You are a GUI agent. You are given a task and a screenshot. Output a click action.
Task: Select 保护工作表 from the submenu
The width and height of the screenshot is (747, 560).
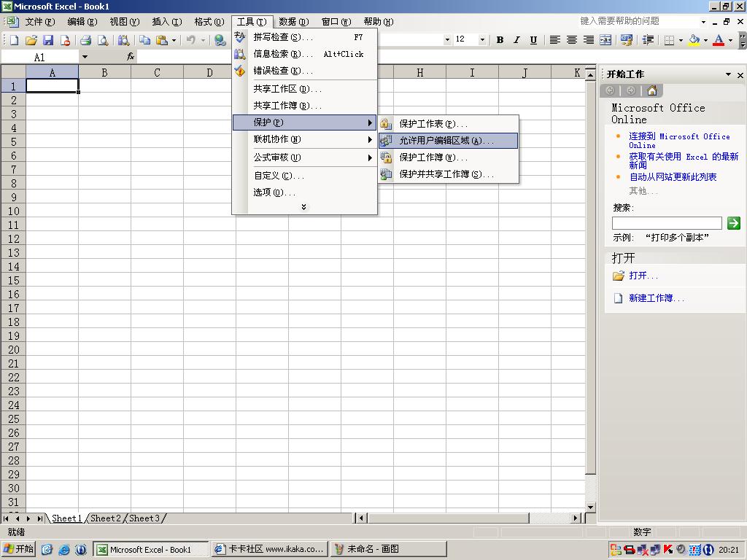tap(433, 124)
